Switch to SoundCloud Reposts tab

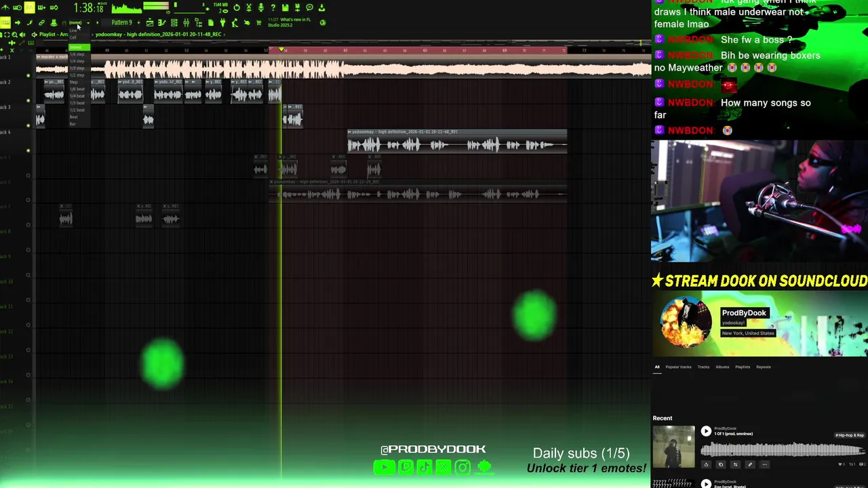[764, 367]
